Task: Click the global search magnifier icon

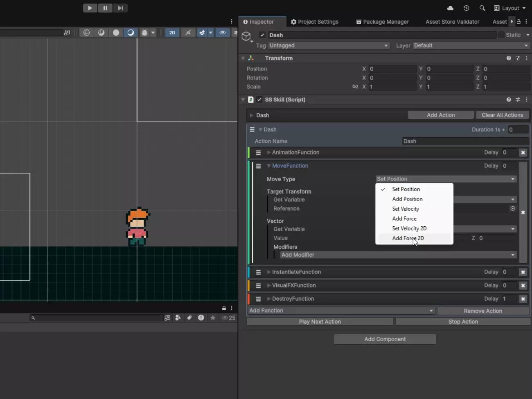Action: coord(482,8)
